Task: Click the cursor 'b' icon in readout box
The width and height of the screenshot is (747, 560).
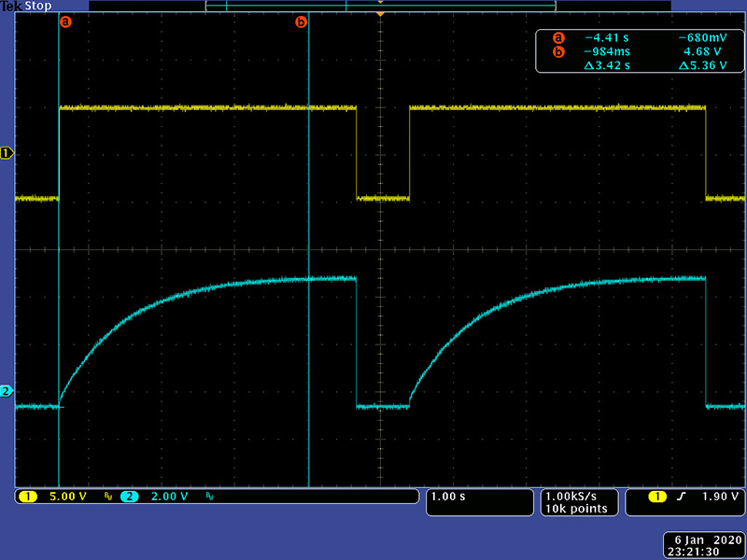Action: [x=558, y=52]
